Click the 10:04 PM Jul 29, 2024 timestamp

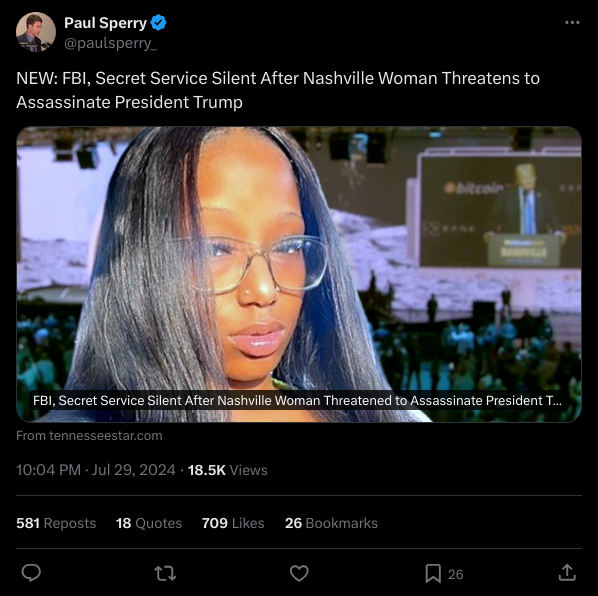point(96,470)
